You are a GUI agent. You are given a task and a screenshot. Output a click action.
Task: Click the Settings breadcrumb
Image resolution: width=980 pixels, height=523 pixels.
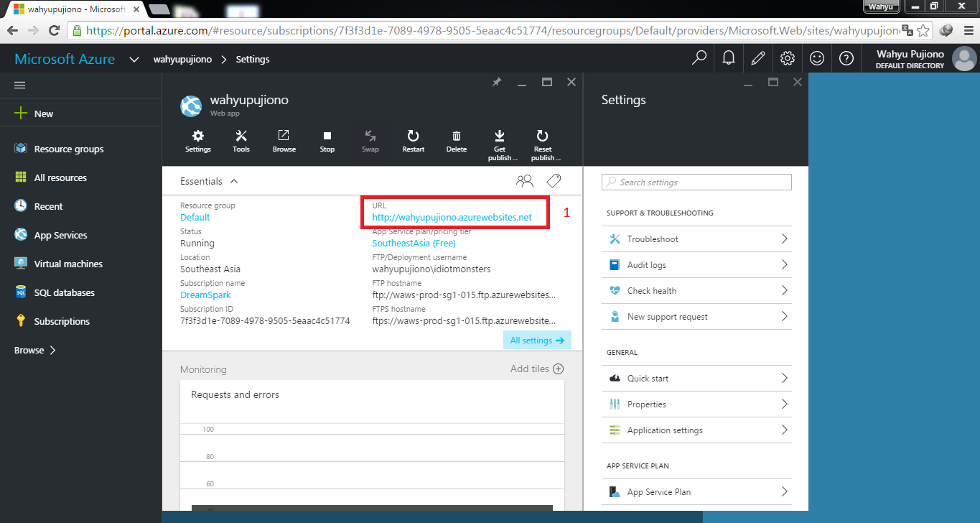pyautogui.click(x=253, y=60)
